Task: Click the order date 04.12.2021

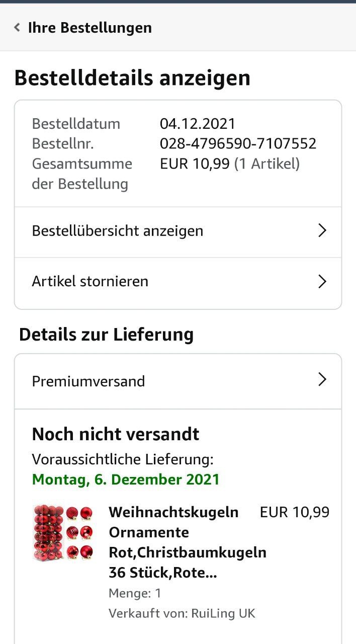Action: 198,123
